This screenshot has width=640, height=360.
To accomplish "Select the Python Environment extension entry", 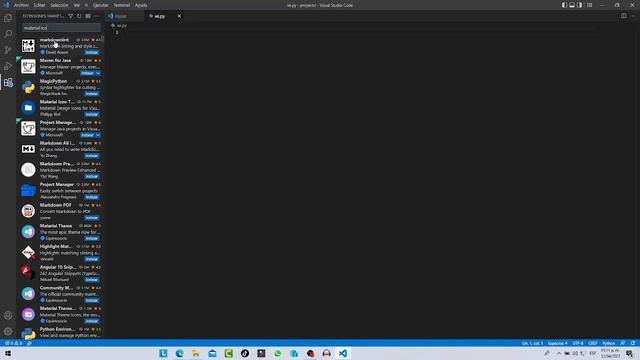I will coord(60,333).
